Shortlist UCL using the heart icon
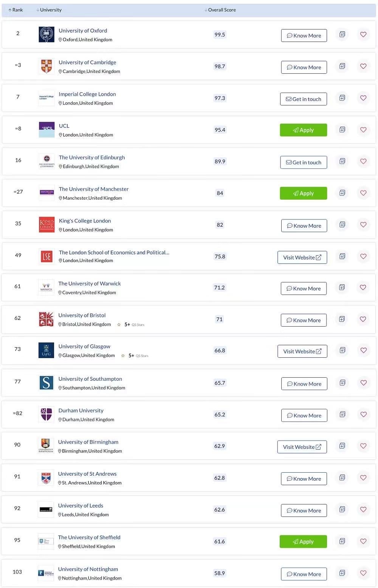Image resolution: width=378 pixels, height=588 pixels. tap(363, 130)
